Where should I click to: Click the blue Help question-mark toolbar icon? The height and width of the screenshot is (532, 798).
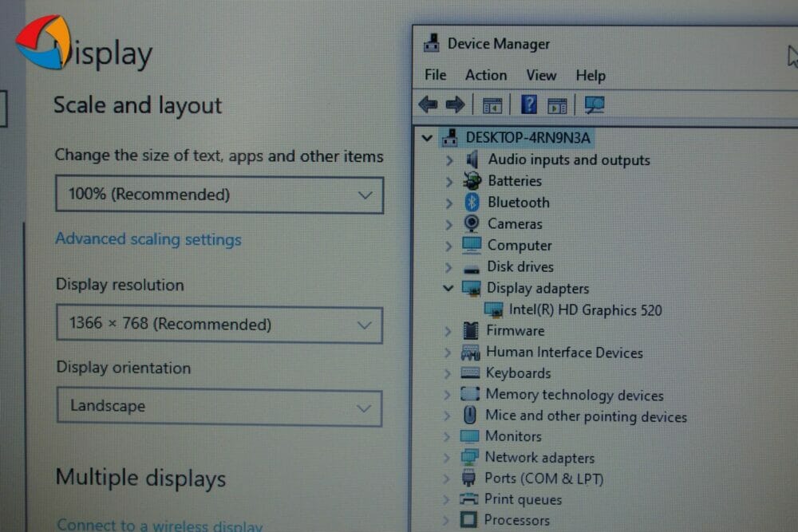pos(529,104)
